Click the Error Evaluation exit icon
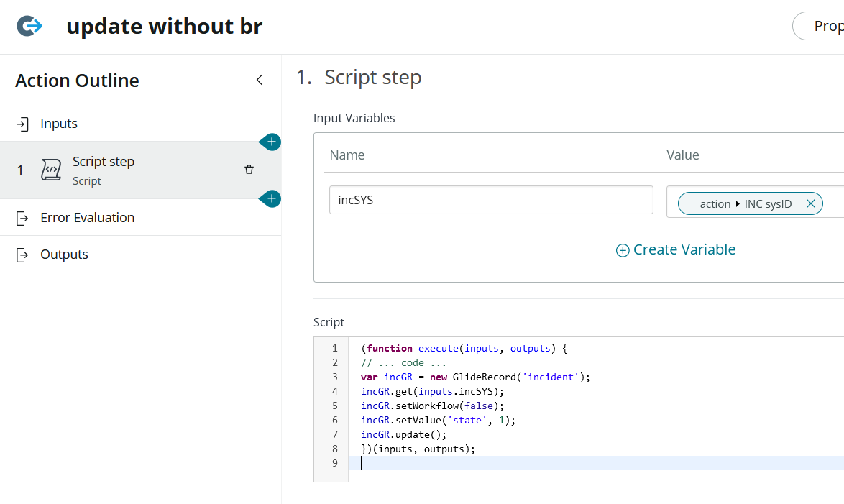The height and width of the screenshot is (504, 844). point(22,218)
